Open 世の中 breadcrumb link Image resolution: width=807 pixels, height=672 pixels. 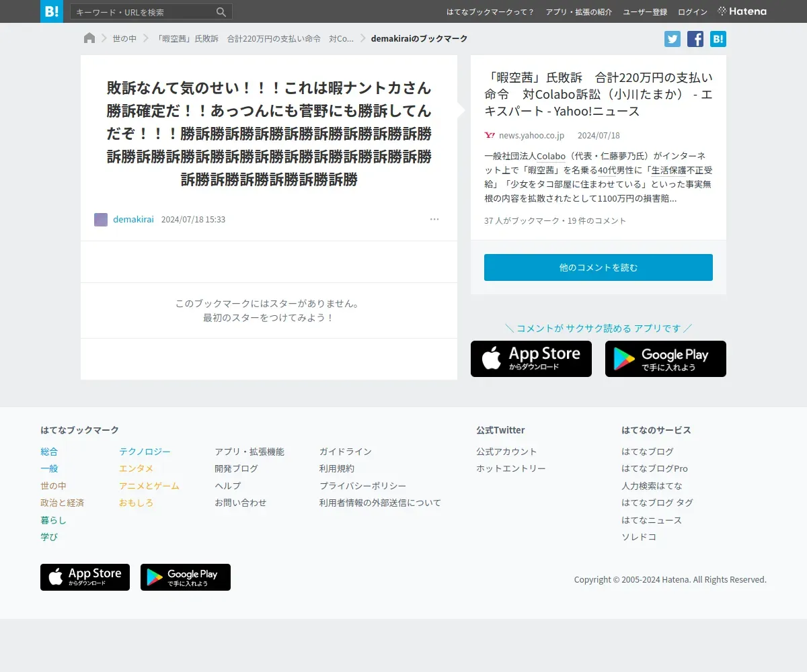tap(124, 39)
